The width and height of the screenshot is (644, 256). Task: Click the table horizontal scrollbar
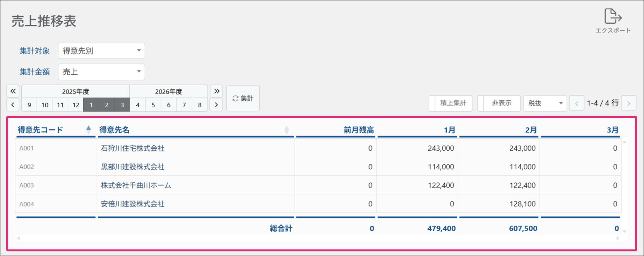pos(317,238)
